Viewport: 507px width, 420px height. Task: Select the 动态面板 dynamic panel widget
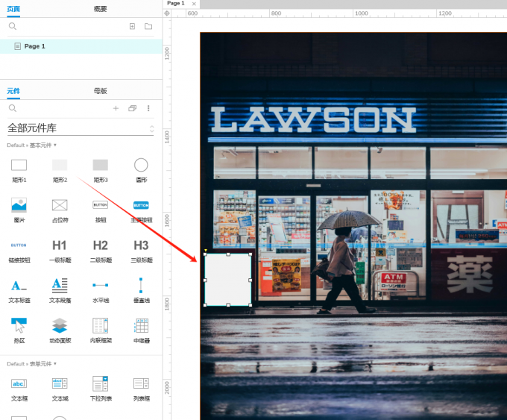(x=60, y=330)
